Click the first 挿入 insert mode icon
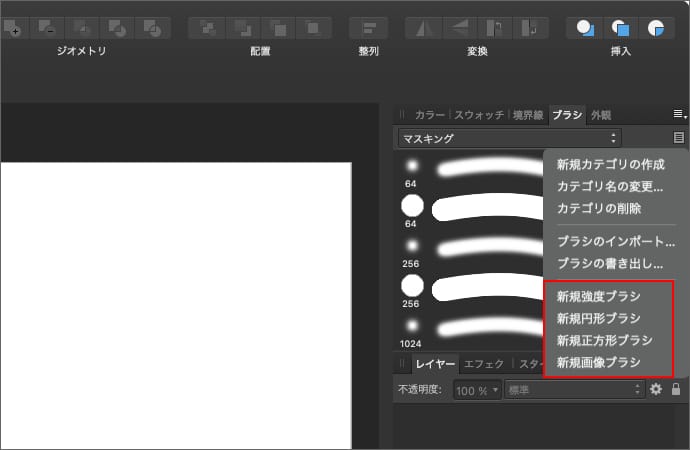The width and height of the screenshot is (690, 450). point(587,27)
